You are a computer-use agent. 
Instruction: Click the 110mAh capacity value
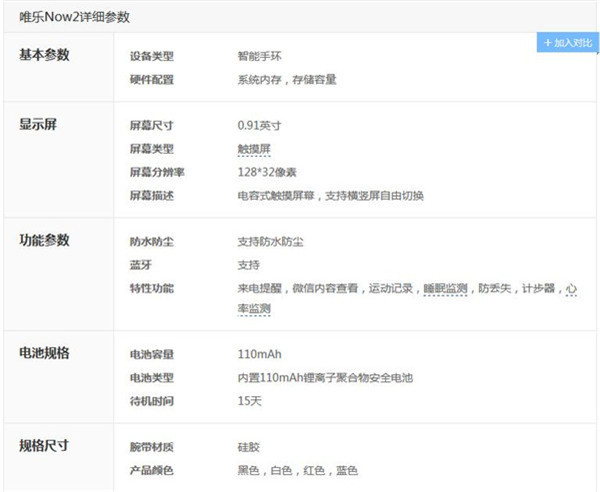pos(259,355)
